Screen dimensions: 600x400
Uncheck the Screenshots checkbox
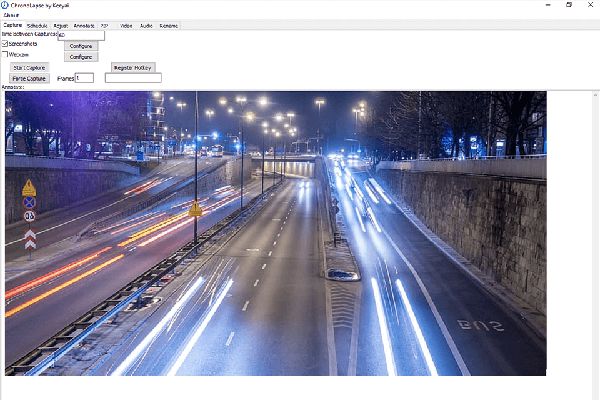(x=5, y=44)
